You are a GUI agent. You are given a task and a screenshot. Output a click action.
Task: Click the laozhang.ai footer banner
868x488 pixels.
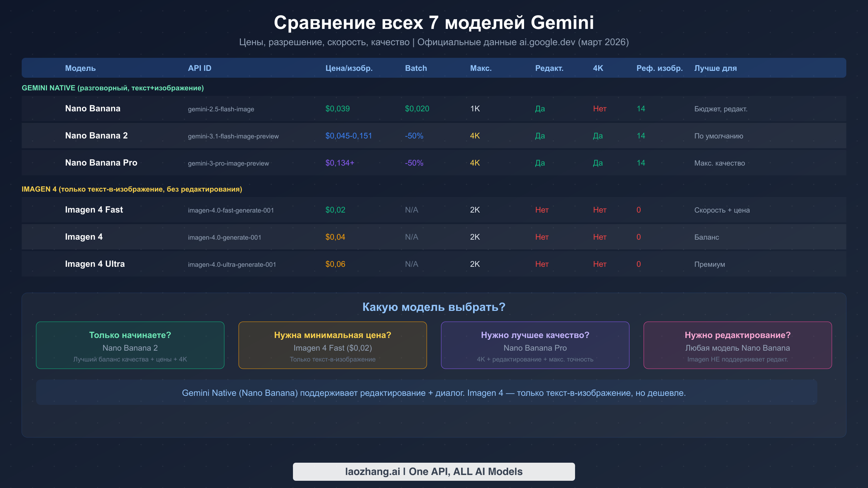point(434,471)
